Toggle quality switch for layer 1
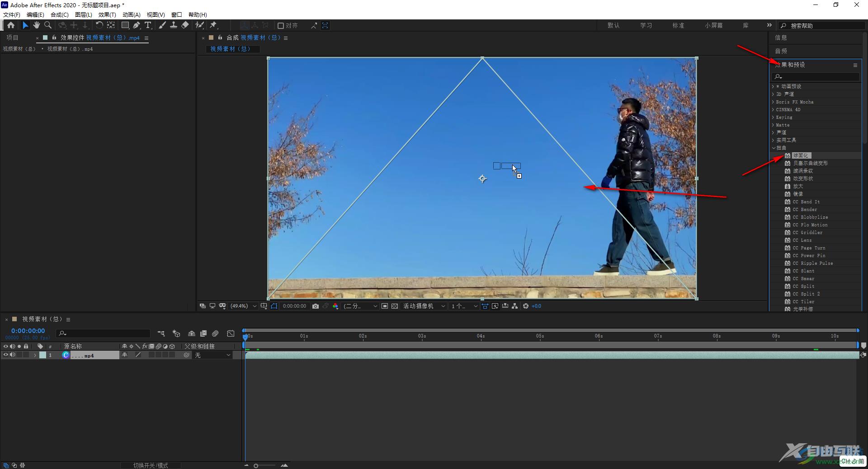The height and width of the screenshot is (469, 868). [x=138, y=355]
